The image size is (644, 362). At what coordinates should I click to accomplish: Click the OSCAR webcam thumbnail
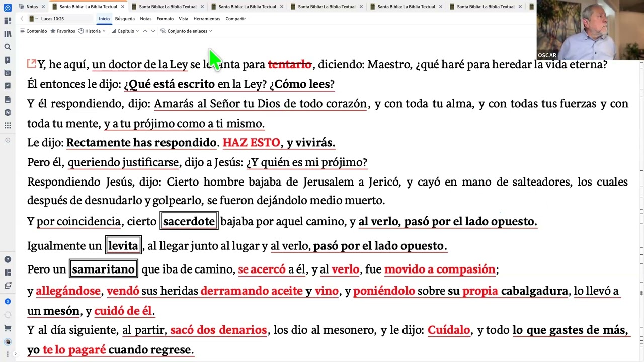tap(590, 30)
